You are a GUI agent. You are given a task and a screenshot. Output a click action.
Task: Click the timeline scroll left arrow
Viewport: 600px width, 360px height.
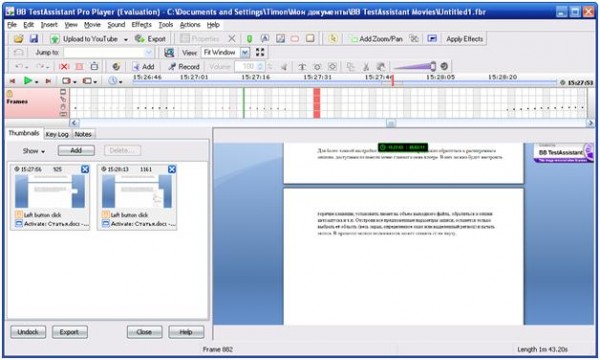click(x=74, y=123)
